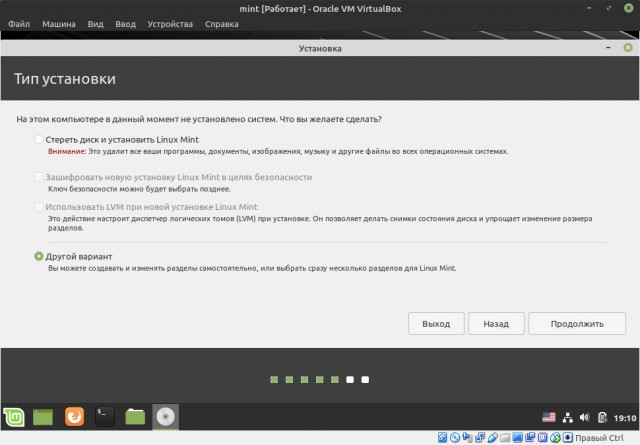Viewport: 640px width, 445px height.
Task: Open the file manager from the panel
Action: point(135,417)
